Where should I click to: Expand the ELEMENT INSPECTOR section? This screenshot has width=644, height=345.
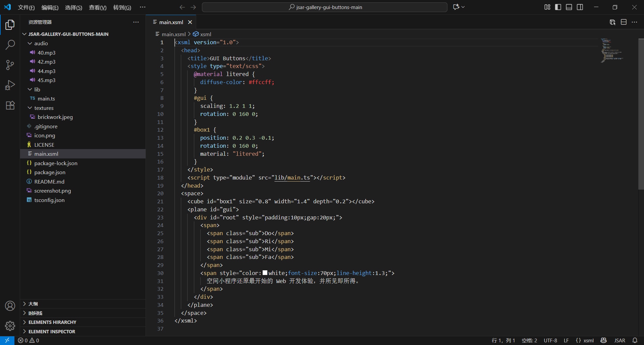[83, 332]
